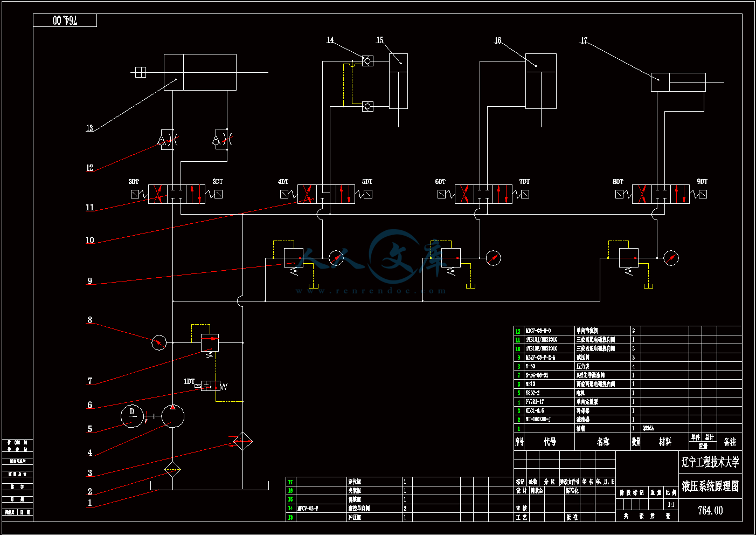Click the 名称 column header

(x=603, y=442)
